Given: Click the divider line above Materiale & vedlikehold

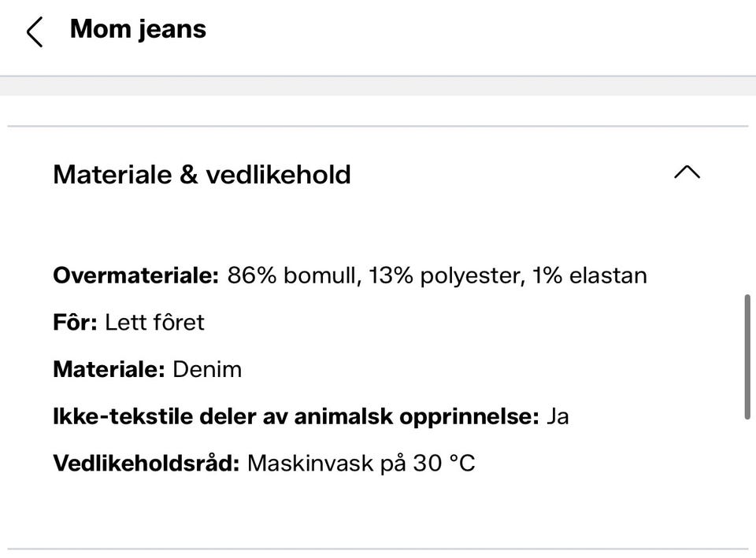Looking at the screenshot, I should tap(378, 126).
